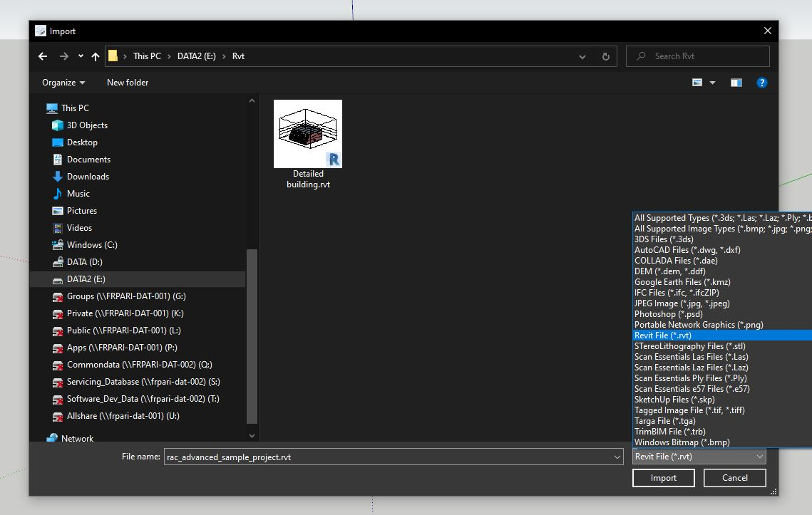Open the file type dropdown showing Revit File

pyautogui.click(x=699, y=456)
